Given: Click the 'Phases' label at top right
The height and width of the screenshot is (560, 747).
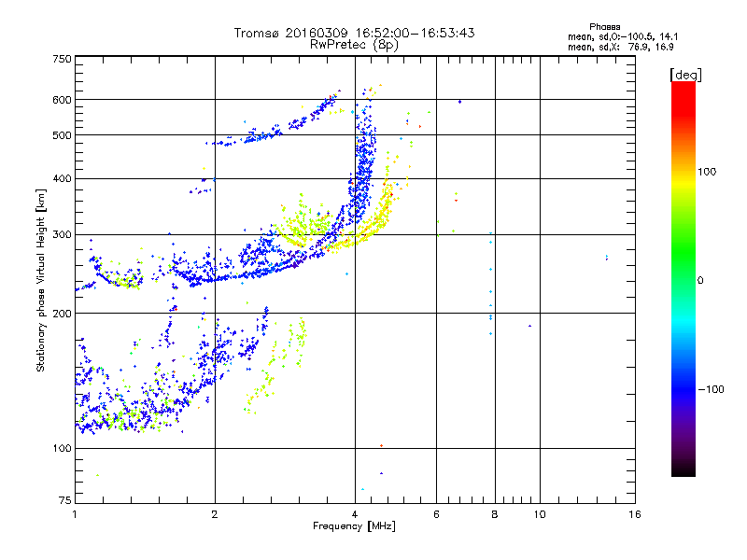Looking at the screenshot, I should 604,27.
